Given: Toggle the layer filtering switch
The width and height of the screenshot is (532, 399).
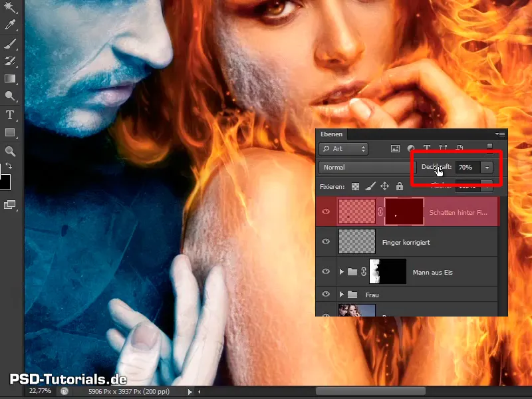Looking at the screenshot, I should click(489, 148).
